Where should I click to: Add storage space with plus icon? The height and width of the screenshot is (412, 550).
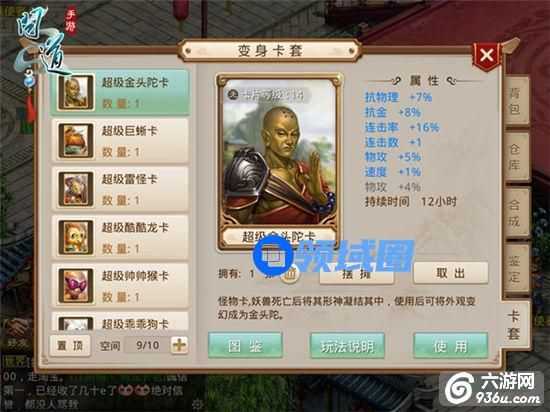179,345
